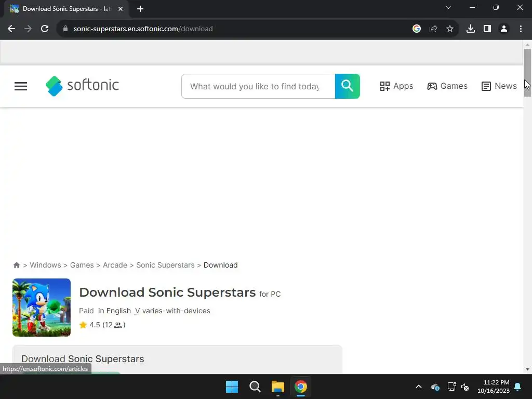Open a new browser tab
This screenshot has width=532, height=399.
coord(140,9)
